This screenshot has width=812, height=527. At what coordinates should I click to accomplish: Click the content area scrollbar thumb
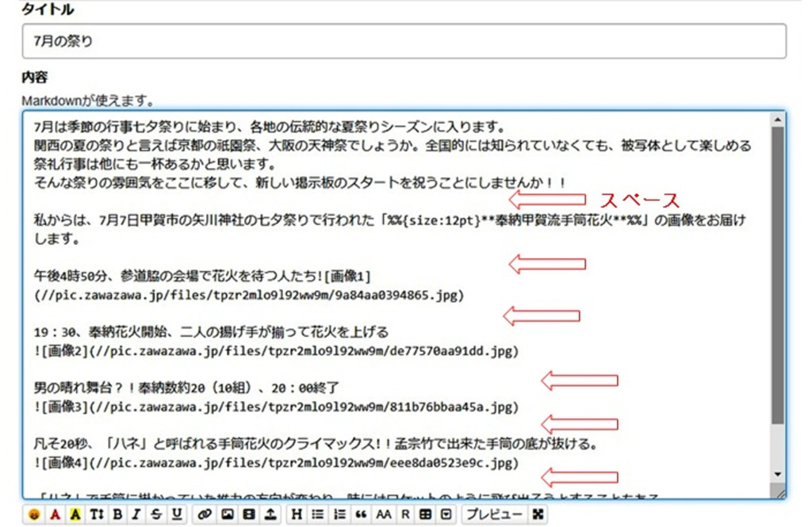(x=778, y=274)
